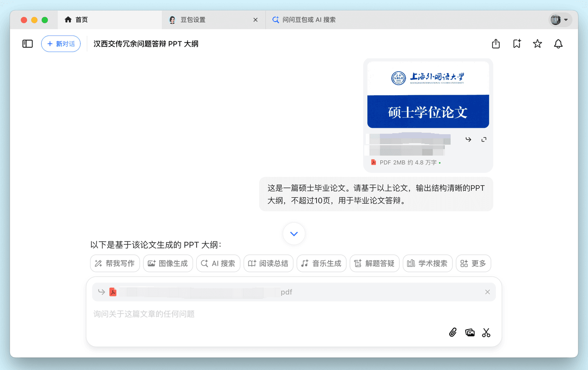Expand the PDF attachment to fullscreen

tap(484, 139)
